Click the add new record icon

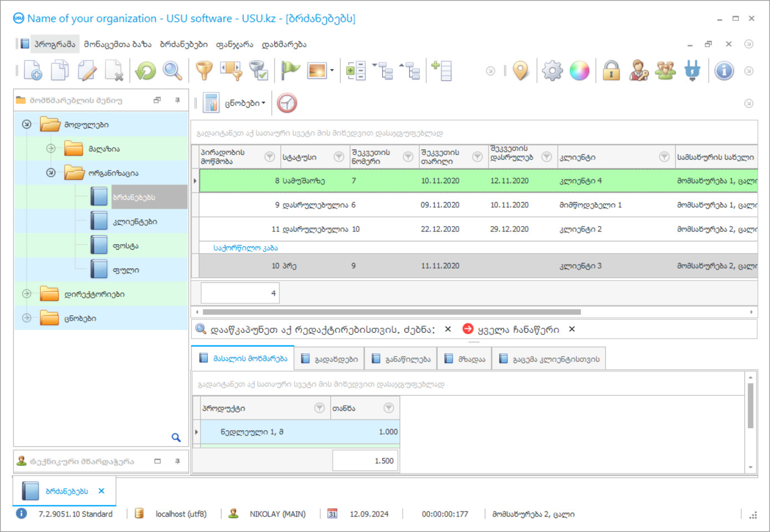[33, 71]
